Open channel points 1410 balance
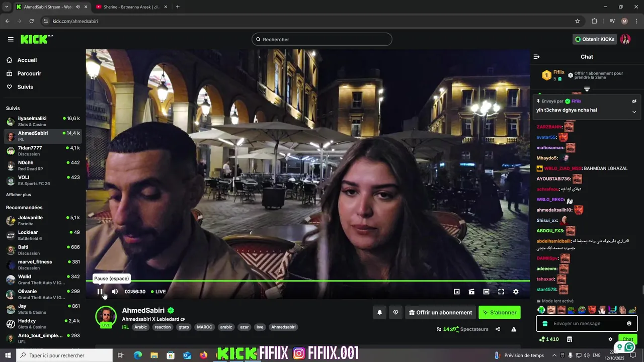 [549, 339]
